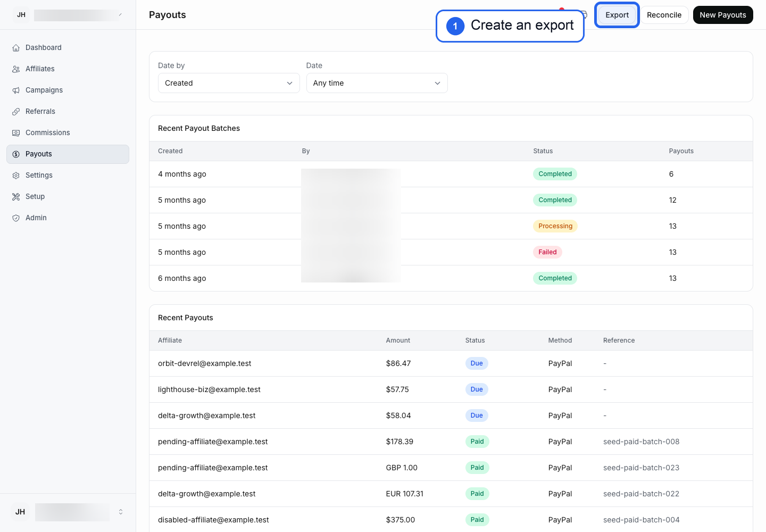The height and width of the screenshot is (532, 766).
Task: Open Admin section in sidebar
Action: pos(68,218)
